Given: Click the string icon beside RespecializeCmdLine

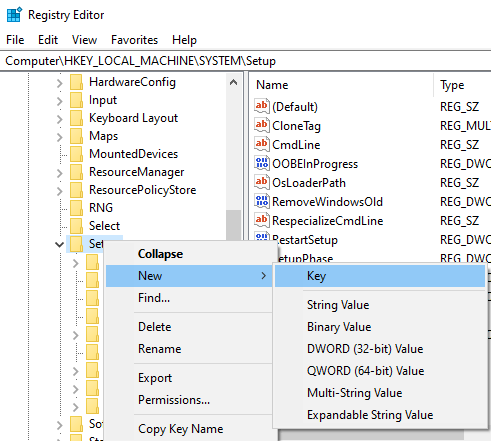Looking at the screenshot, I should tap(261, 220).
